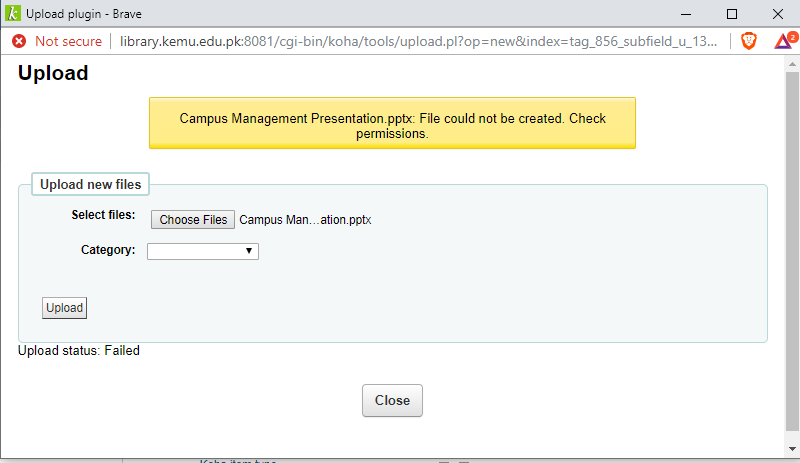This screenshot has height=463, width=800.
Task: Close the window using the X icon
Action: click(x=778, y=14)
